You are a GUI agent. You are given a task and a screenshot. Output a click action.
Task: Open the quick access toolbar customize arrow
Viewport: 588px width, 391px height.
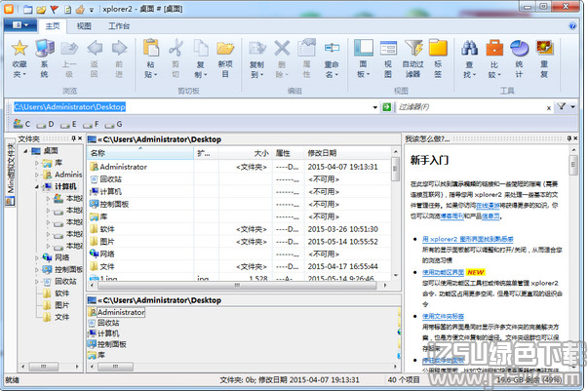(91, 10)
